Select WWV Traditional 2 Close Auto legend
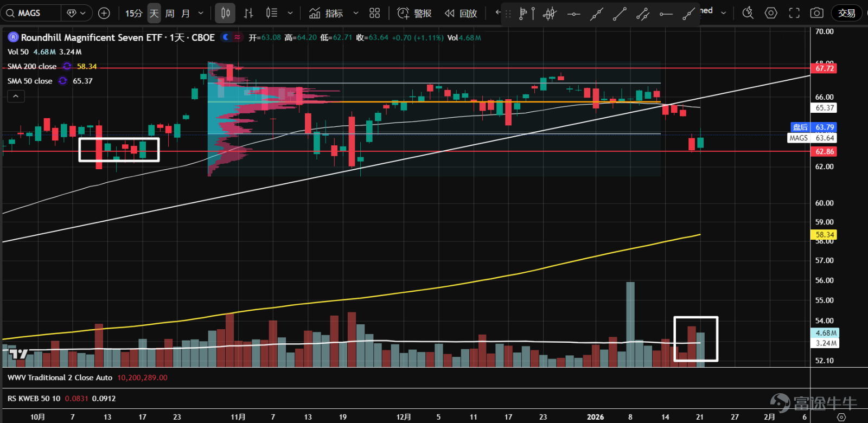Screen dimensions: 868x423 (60, 377)
